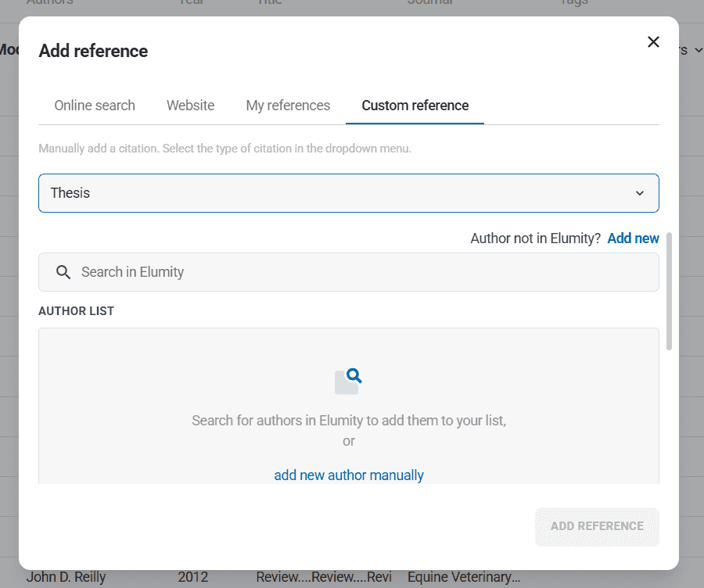The width and height of the screenshot is (704, 588).
Task: Close the Add reference dialog
Action: (x=653, y=42)
